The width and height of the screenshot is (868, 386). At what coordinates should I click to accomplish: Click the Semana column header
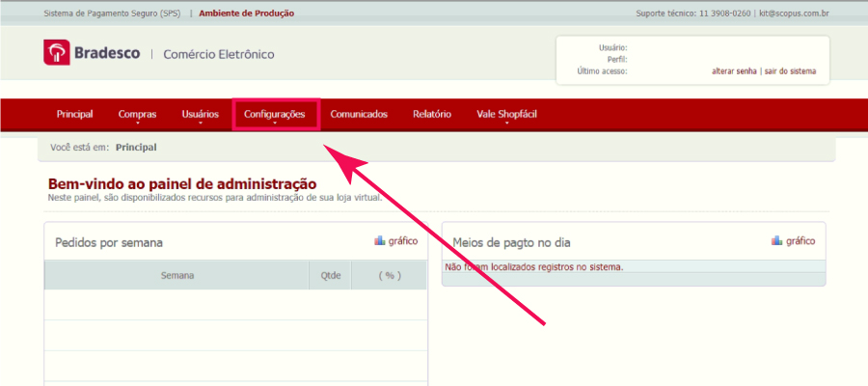[177, 275]
